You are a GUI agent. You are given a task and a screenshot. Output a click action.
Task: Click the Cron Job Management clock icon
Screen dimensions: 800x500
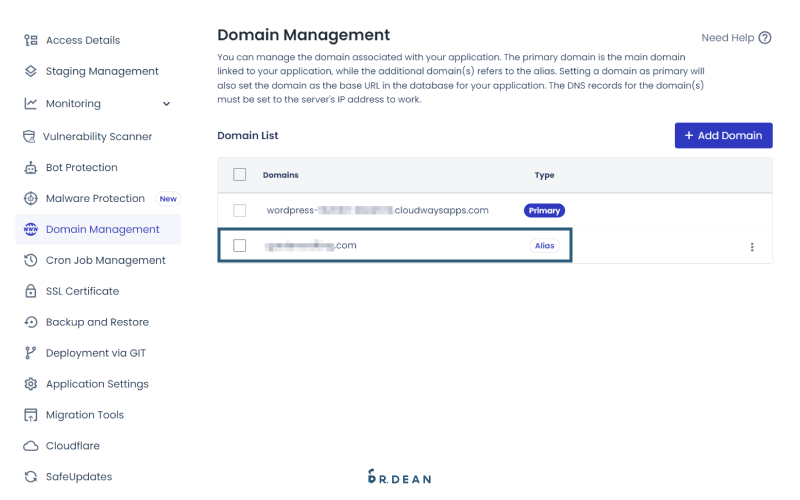[x=31, y=260]
